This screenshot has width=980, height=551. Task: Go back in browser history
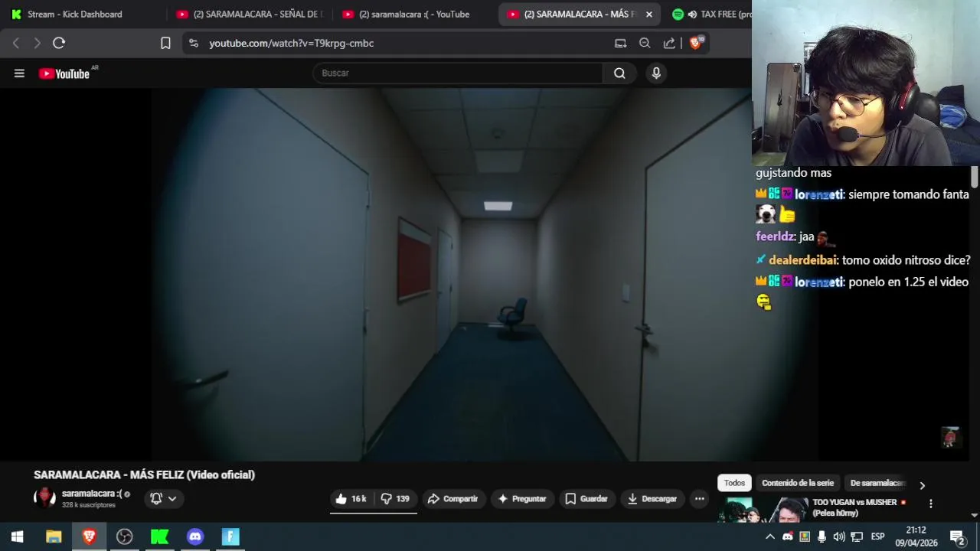[x=16, y=43]
